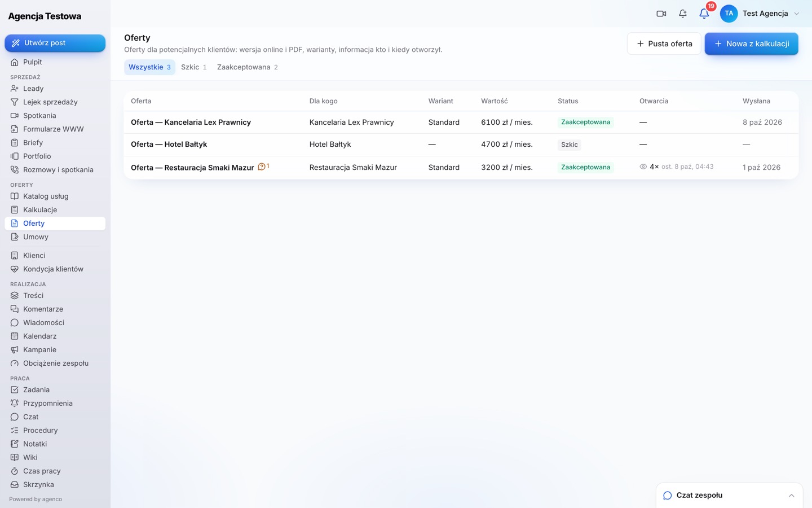
Task: Expand the Test Agencja account menu chevron
Action: tap(797, 14)
